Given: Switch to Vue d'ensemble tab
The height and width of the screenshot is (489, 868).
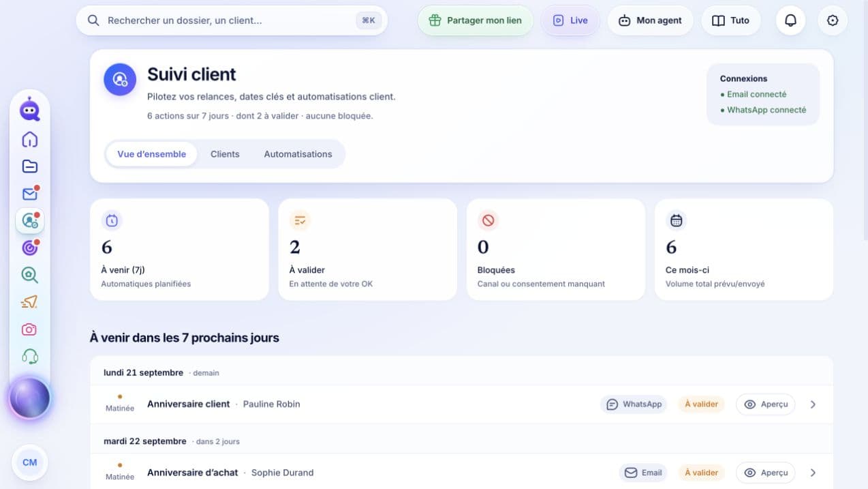Looking at the screenshot, I should pyautogui.click(x=151, y=154).
